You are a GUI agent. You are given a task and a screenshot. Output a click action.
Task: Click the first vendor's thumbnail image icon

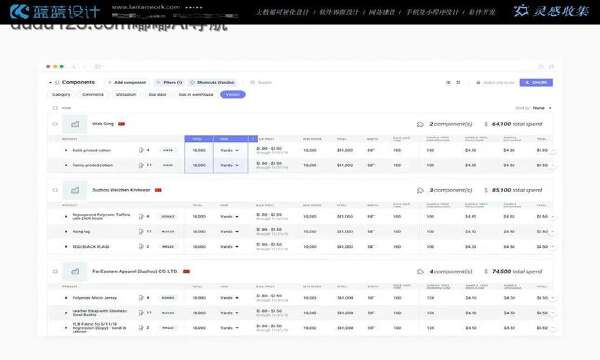coord(75,124)
